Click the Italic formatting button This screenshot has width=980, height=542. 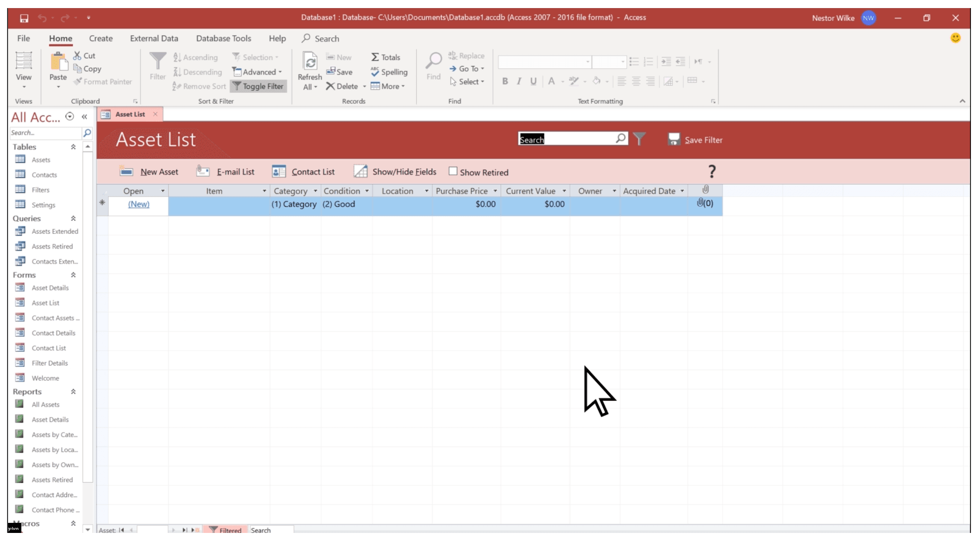(x=519, y=81)
